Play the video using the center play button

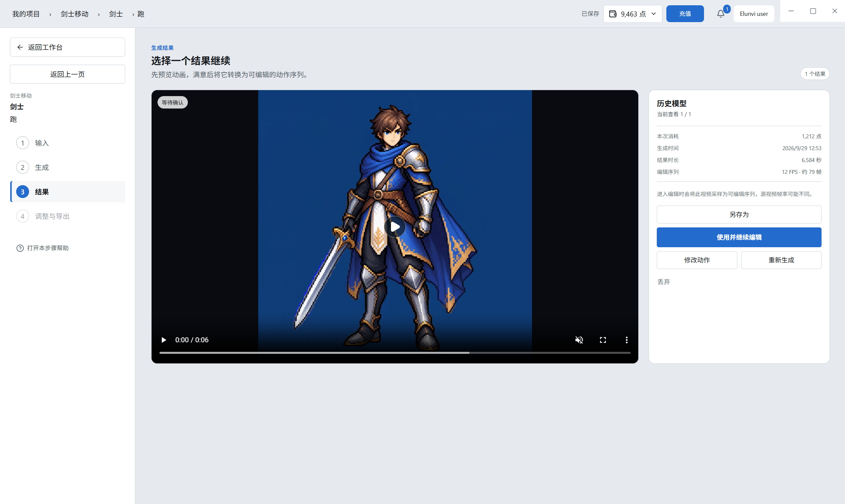click(x=395, y=227)
